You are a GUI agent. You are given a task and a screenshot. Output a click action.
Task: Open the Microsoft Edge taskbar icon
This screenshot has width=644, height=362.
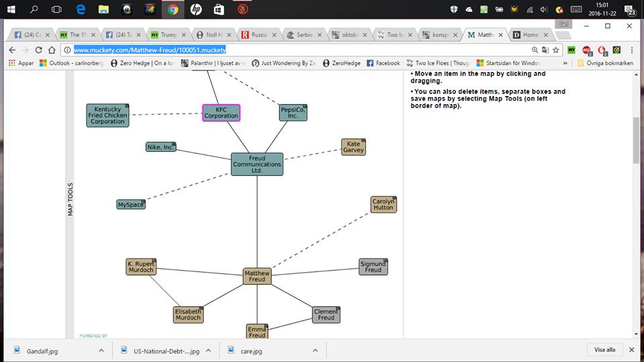click(x=80, y=9)
